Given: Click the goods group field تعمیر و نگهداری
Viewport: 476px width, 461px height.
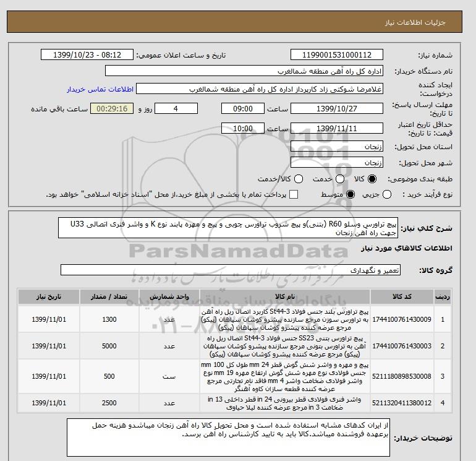Looking at the screenshot, I should 231,270.
